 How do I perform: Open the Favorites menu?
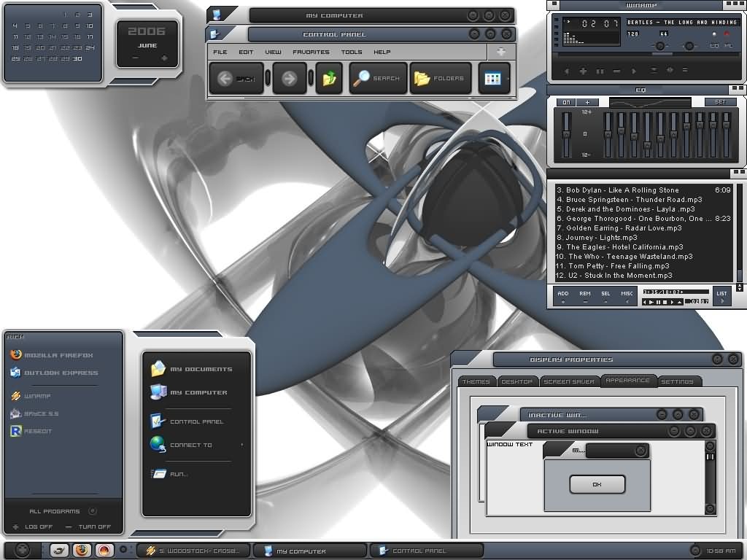pyautogui.click(x=311, y=52)
